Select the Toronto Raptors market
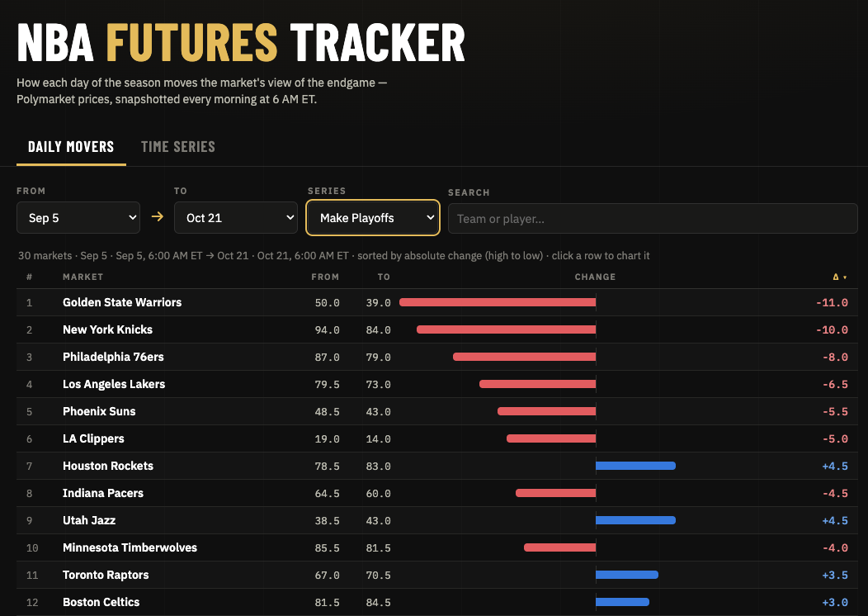Viewport: 868px width, 616px height. (437, 575)
